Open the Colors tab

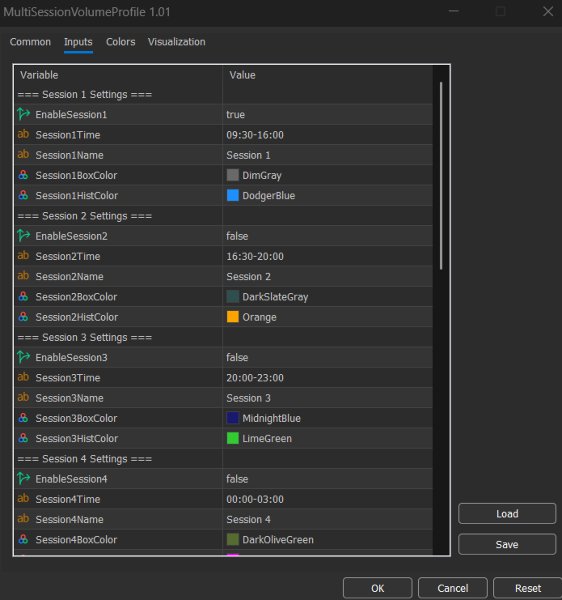pyautogui.click(x=121, y=42)
